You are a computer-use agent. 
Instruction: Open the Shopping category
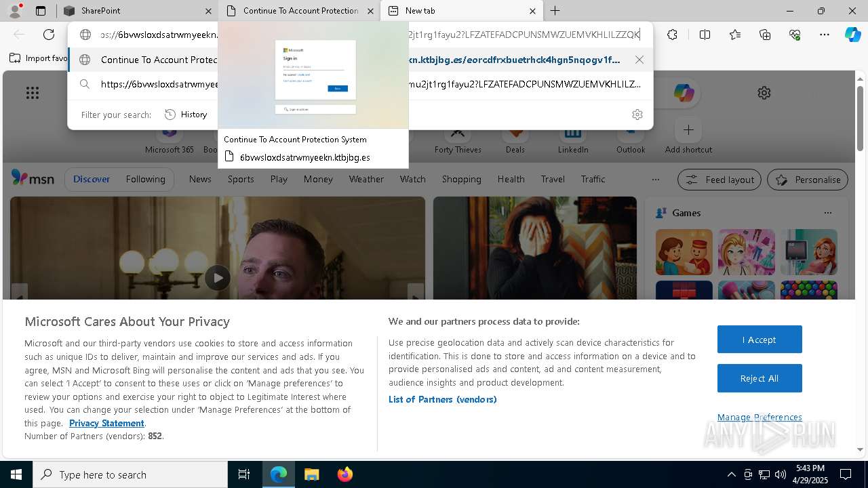click(461, 179)
